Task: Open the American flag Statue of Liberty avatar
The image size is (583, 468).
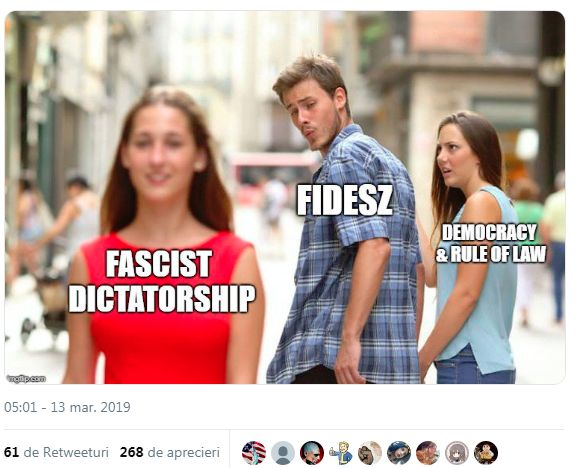Action: pyautogui.click(x=254, y=452)
